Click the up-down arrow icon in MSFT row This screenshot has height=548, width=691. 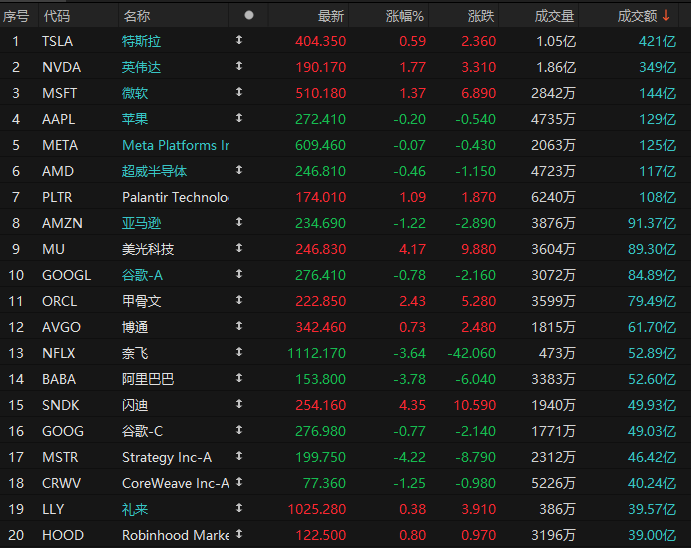239,92
